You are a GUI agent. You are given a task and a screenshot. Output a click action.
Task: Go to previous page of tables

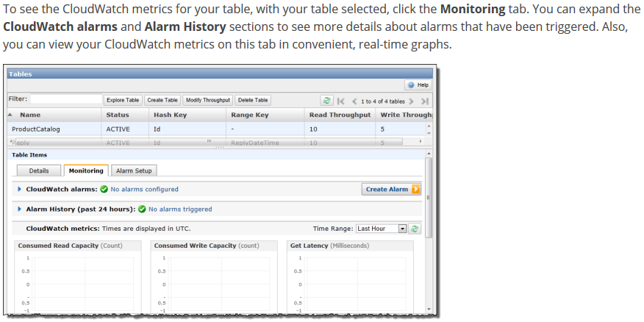[x=354, y=101]
